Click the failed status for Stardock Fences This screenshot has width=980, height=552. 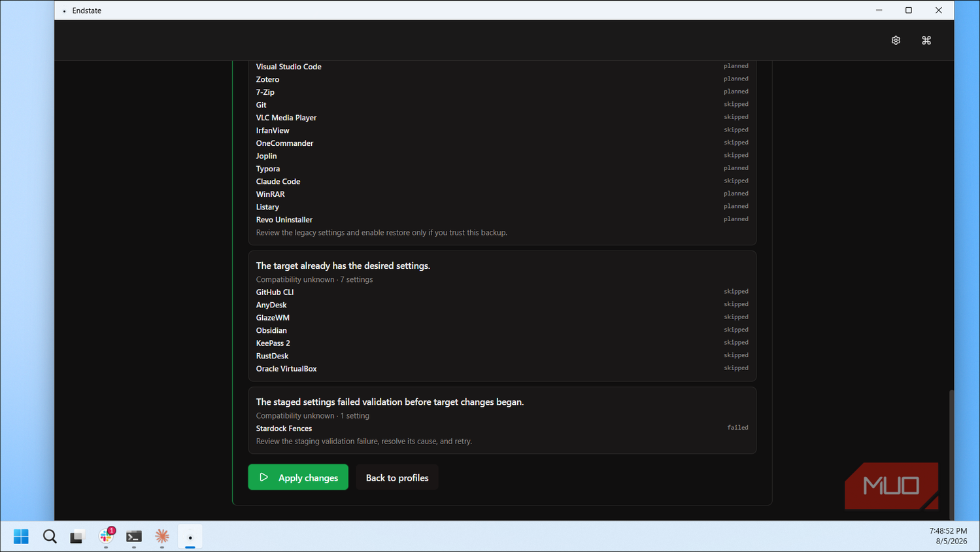point(737,428)
